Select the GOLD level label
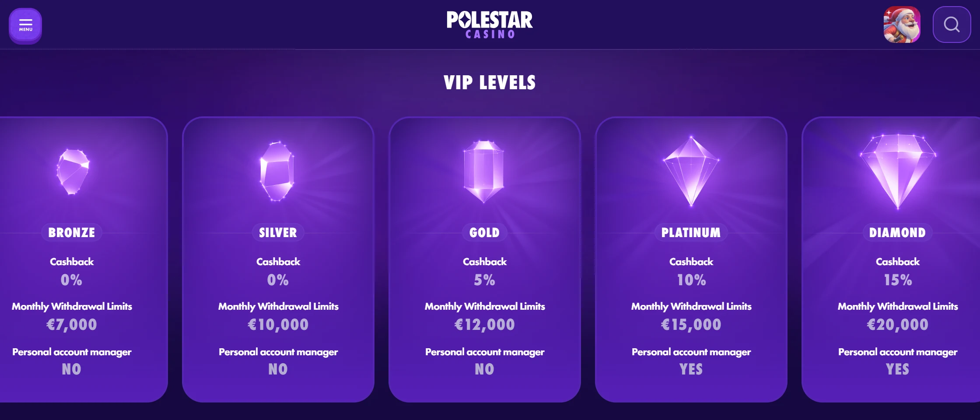 coord(485,233)
